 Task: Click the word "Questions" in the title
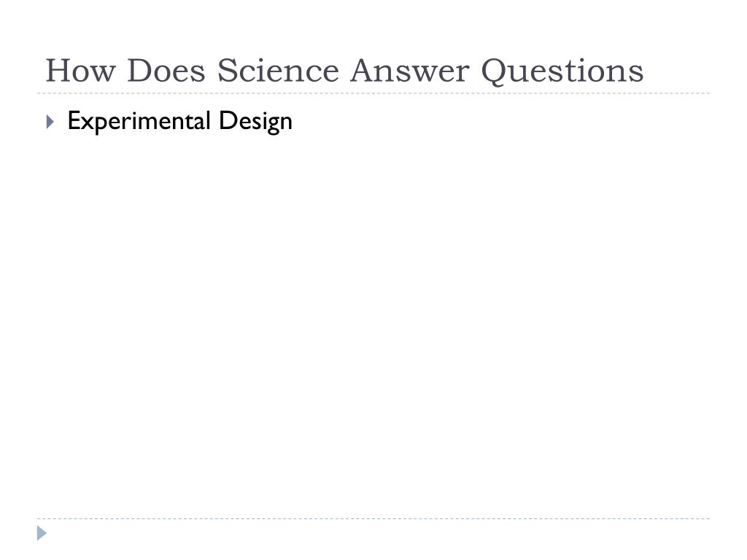point(562,72)
